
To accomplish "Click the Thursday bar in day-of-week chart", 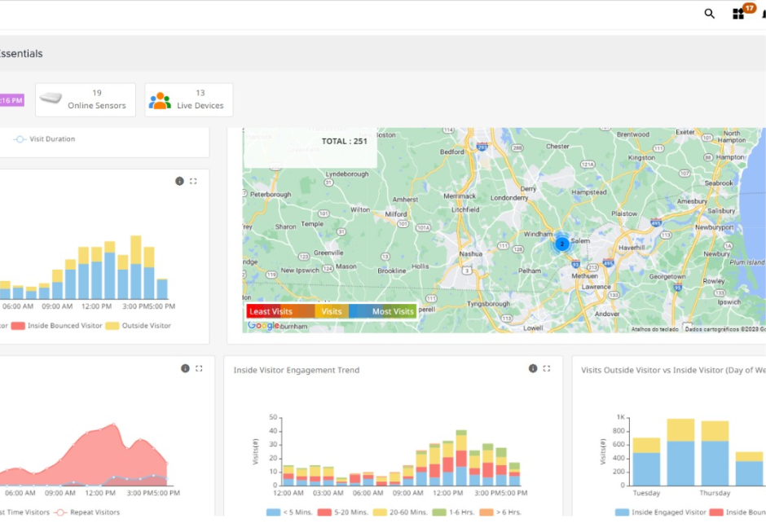I will [715, 453].
